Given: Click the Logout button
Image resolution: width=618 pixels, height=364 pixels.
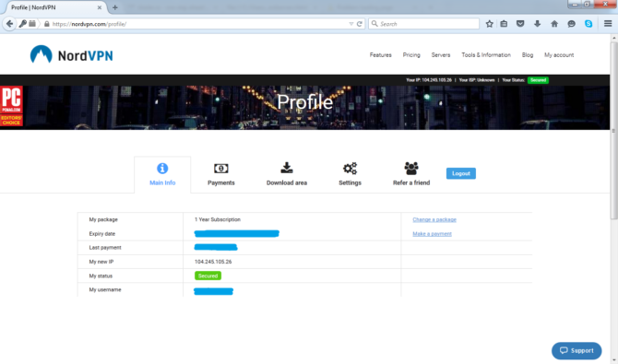Looking at the screenshot, I should pos(461,173).
